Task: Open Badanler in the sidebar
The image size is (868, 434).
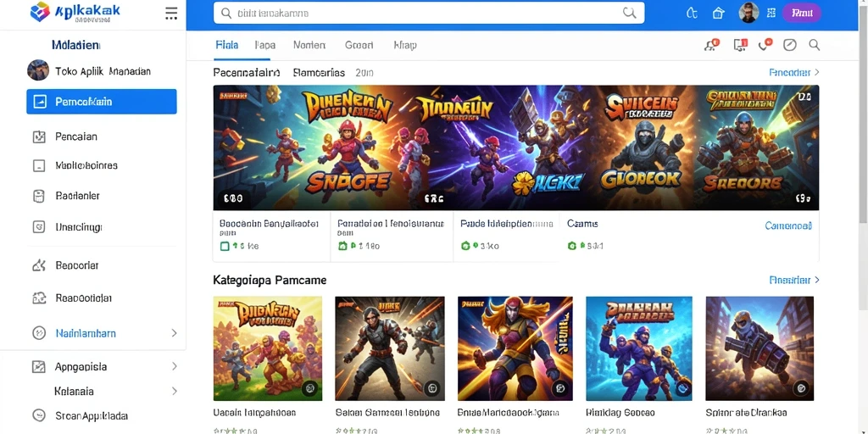Action: click(x=66, y=196)
